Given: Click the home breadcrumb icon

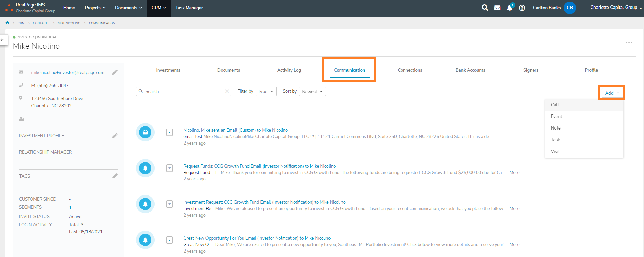Looking at the screenshot, I should (x=7, y=23).
